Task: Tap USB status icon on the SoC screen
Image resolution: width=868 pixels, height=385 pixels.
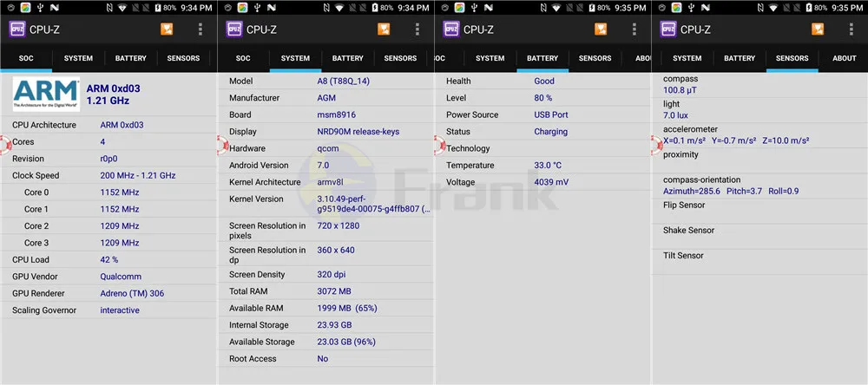Action: [x=40, y=8]
